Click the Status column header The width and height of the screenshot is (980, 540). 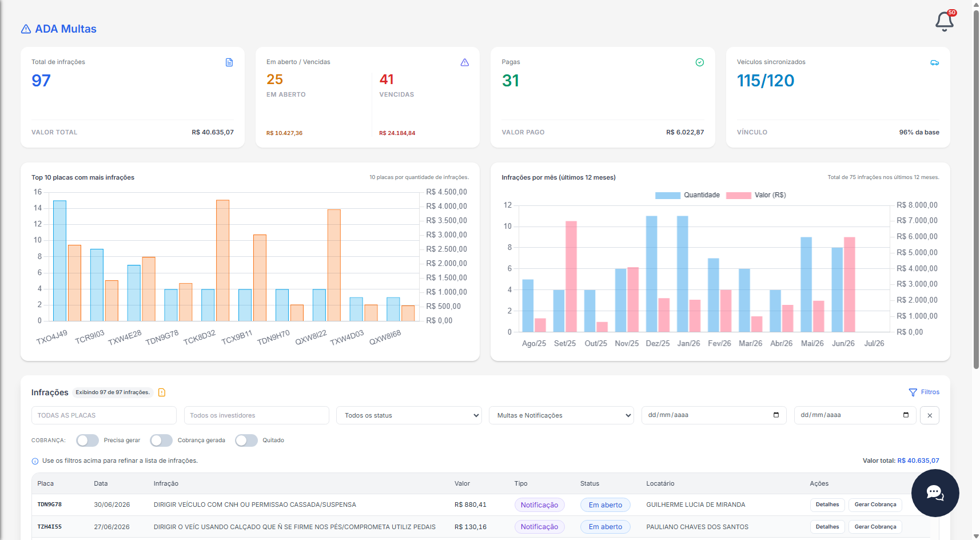(x=589, y=484)
